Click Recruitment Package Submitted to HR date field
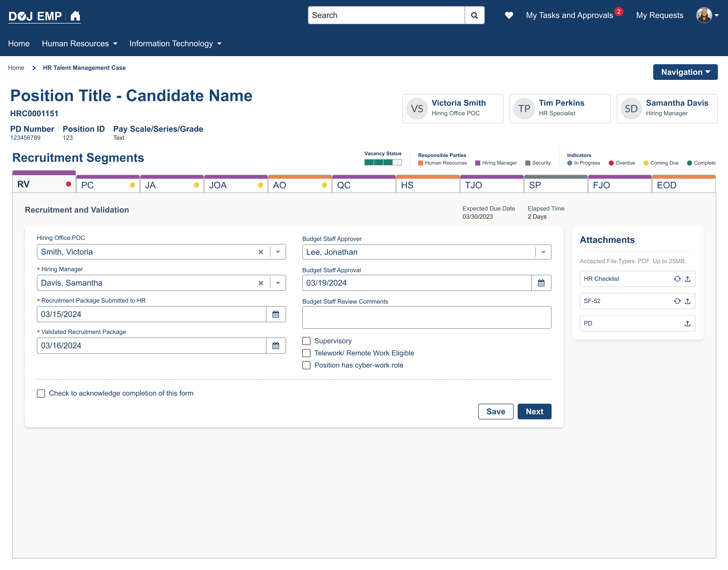Screen dimensions: 728x570 tap(151, 314)
